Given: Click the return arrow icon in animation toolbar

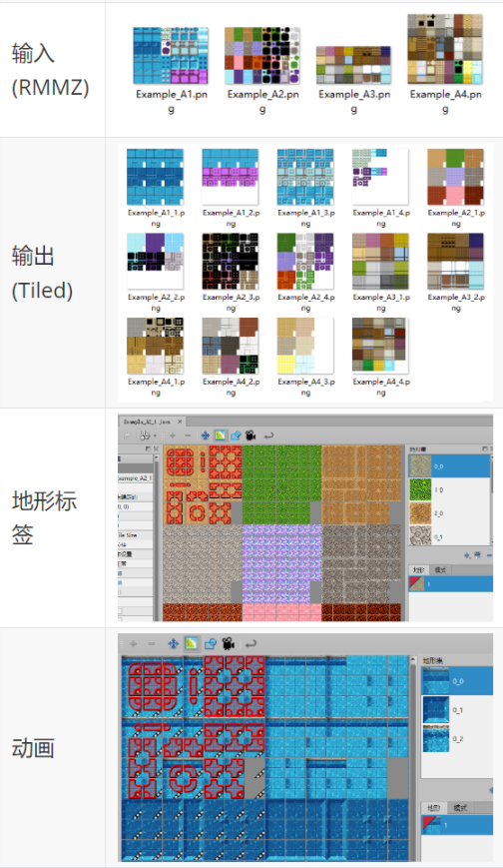Looking at the screenshot, I should coord(251,644).
